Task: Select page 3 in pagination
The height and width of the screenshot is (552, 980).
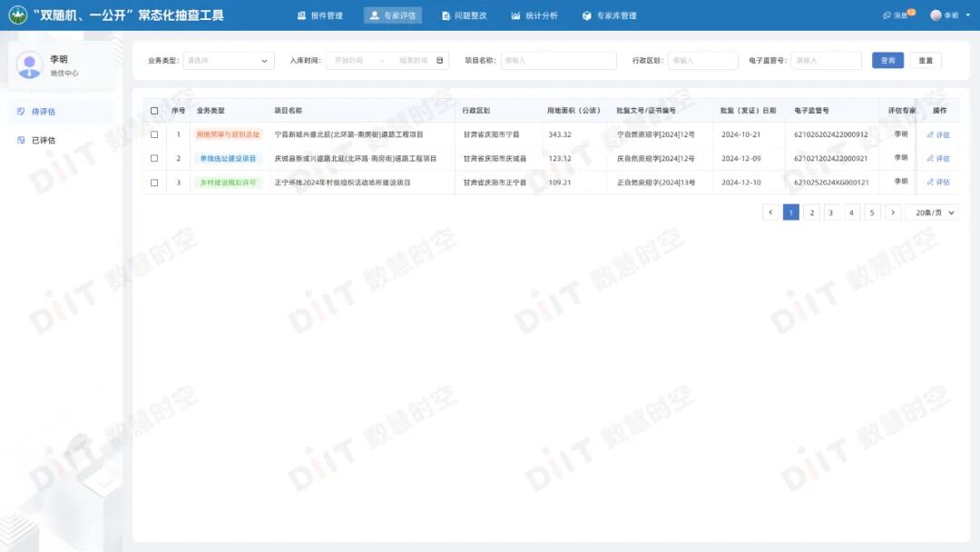Action: pos(830,212)
